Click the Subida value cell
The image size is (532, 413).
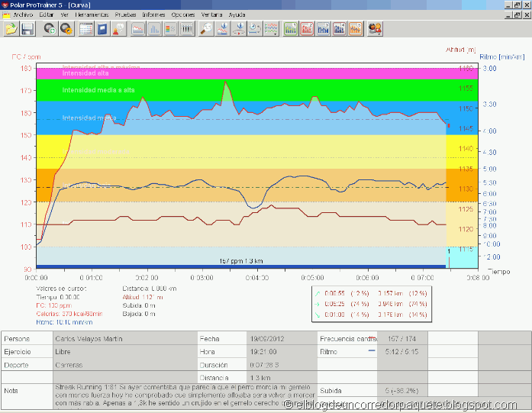point(402,391)
